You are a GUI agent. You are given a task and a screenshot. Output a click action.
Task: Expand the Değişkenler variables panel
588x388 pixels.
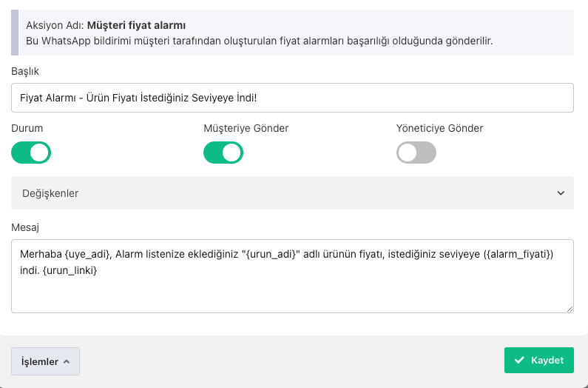[x=292, y=193]
